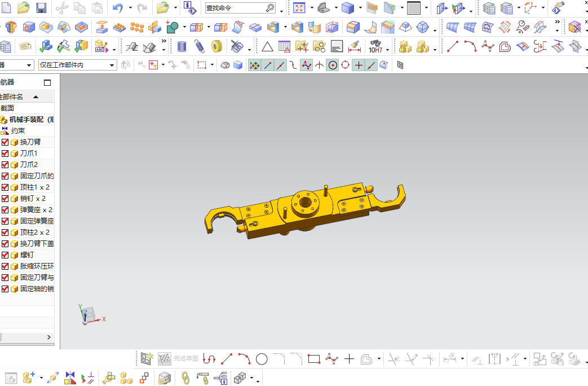
Task: Select the 固定轴的销 component row
Action: coord(27,289)
